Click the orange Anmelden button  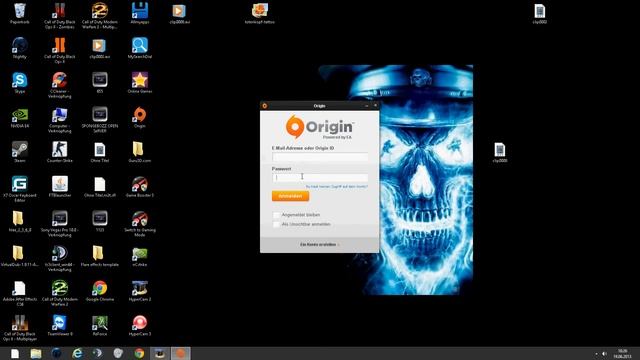coord(290,196)
